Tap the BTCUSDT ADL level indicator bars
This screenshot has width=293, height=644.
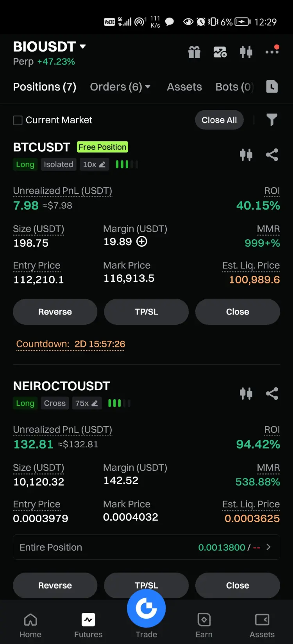(127, 164)
